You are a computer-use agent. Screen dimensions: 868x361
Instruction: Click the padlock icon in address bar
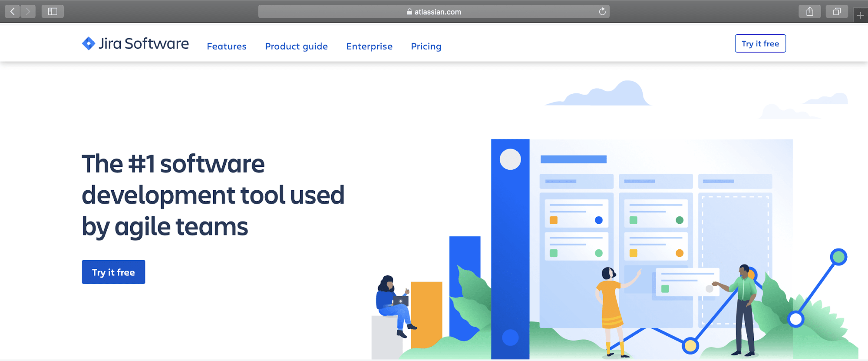click(x=409, y=12)
